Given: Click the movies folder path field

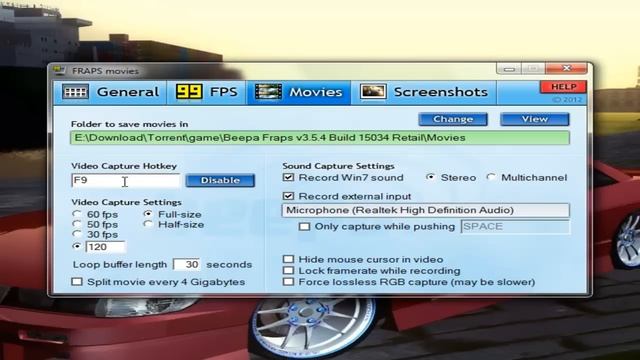Looking at the screenshot, I should tap(320, 138).
